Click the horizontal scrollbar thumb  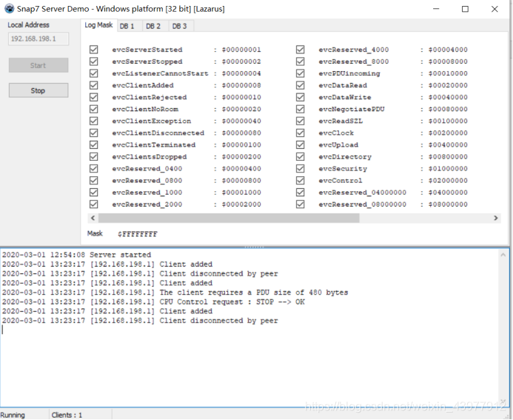click(x=229, y=218)
